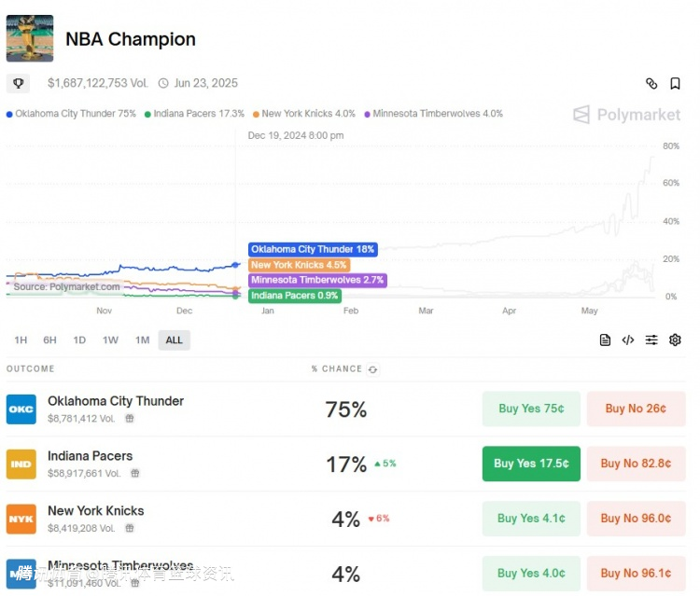Open the embed code icon
Image resolution: width=700 pixels, height=596 pixels.
click(x=628, y=340)
